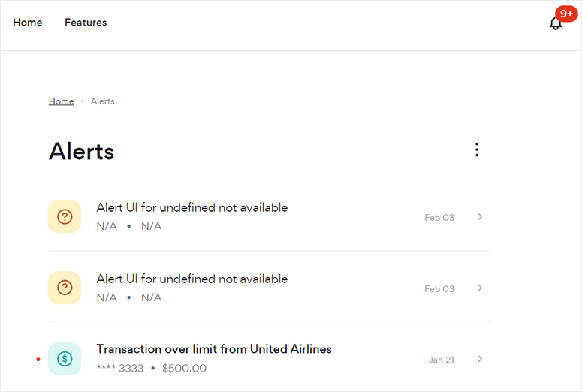Click the Alerts page heading

[82, 152]
